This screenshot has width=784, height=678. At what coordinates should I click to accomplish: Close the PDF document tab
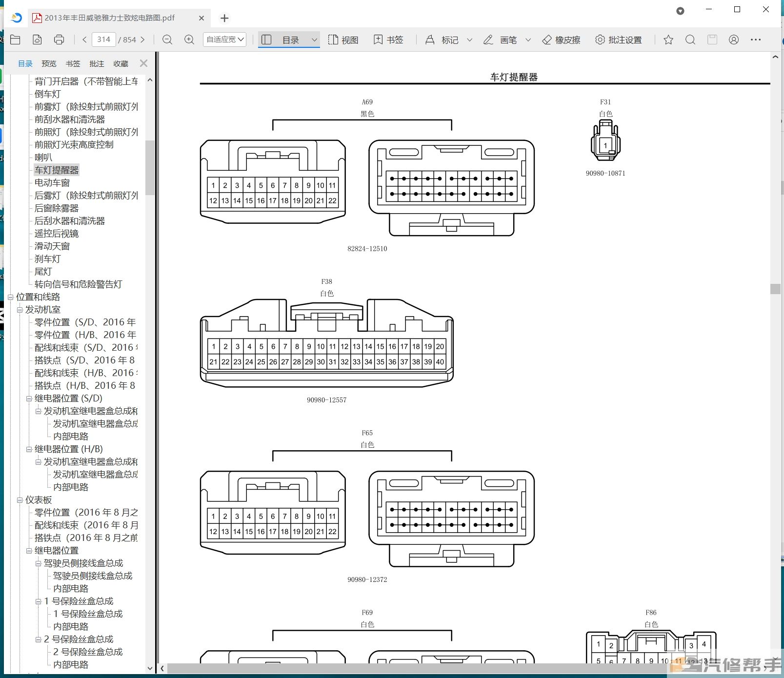tap(201, 18)
